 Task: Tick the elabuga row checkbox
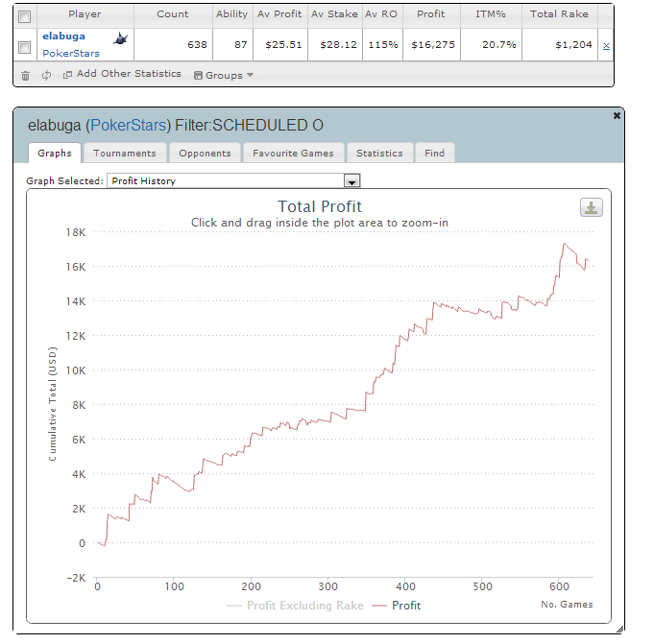25,48
